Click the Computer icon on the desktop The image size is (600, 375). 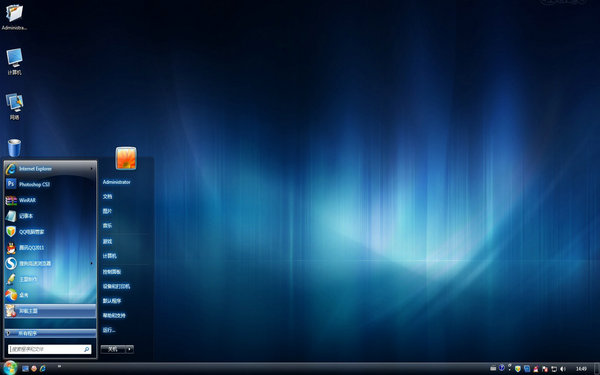[x=15, y=61]
